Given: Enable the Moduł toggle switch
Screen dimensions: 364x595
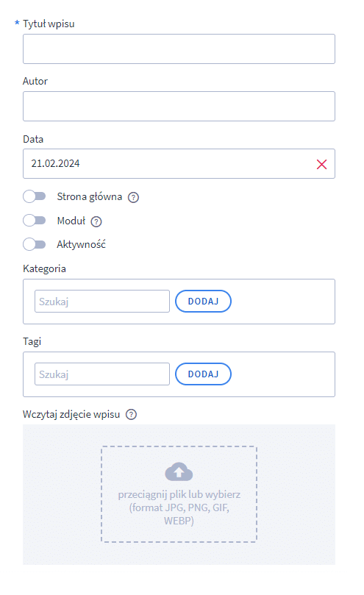Looking at the screenshot, I should (34, 221).
